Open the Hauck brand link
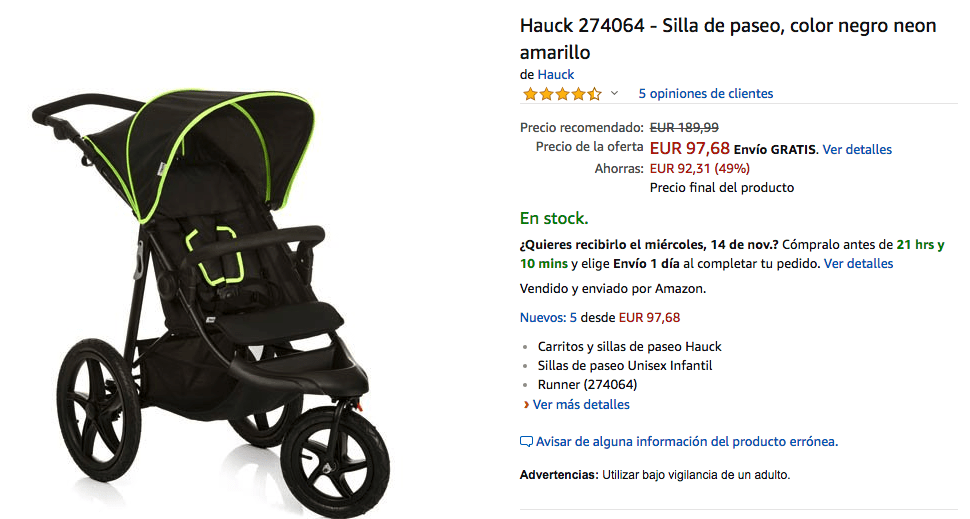 pos(556,74)
